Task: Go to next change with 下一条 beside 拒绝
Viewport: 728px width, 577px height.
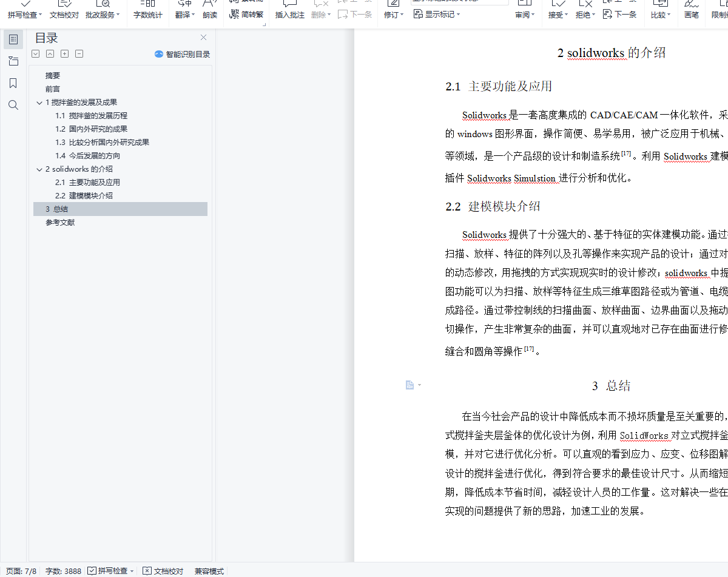Action: (620, 14)
